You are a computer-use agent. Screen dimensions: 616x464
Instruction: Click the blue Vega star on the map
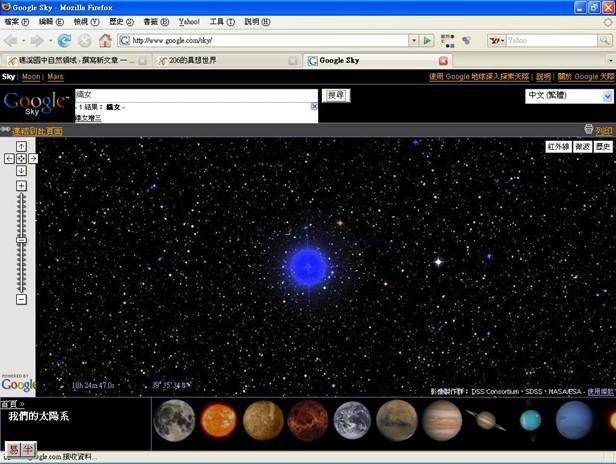pos(308,267)
